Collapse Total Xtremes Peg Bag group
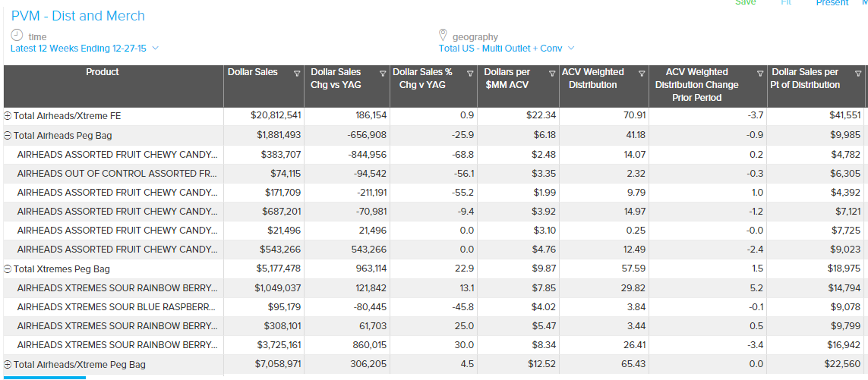The image size is (868, 380). [8, 269]
